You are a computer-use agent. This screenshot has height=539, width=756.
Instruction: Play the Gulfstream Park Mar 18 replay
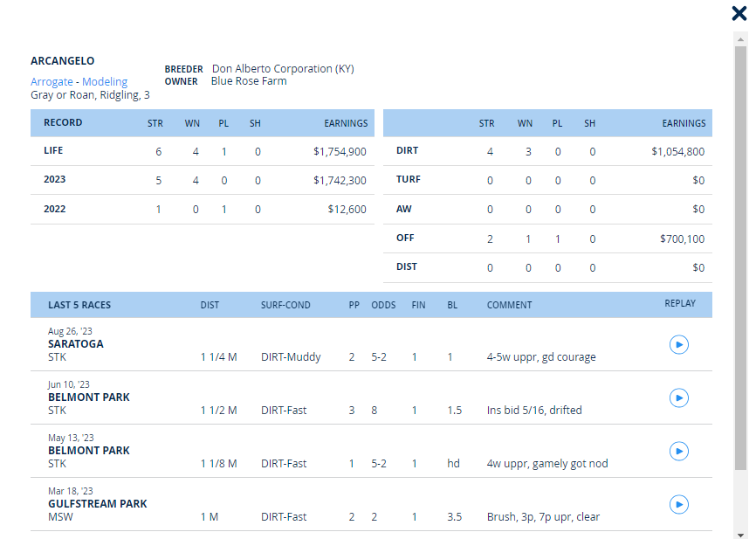pyautogui.click(x=679, y=505)
